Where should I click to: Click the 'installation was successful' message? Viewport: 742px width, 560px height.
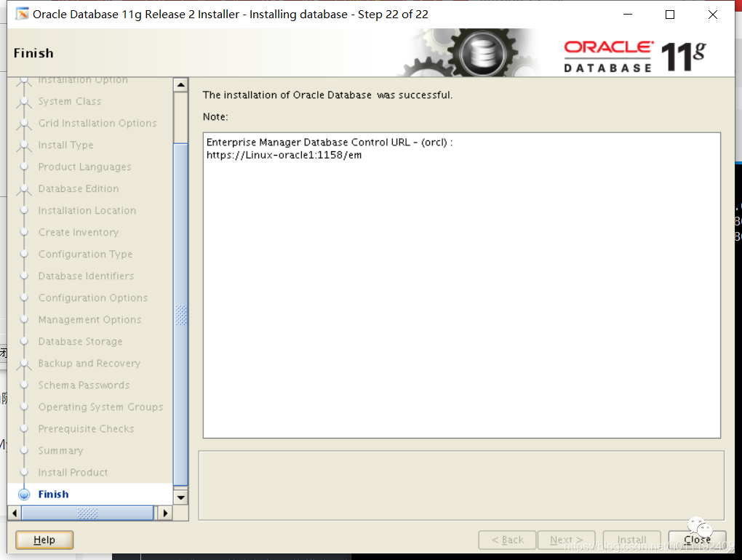pos(327,95)
